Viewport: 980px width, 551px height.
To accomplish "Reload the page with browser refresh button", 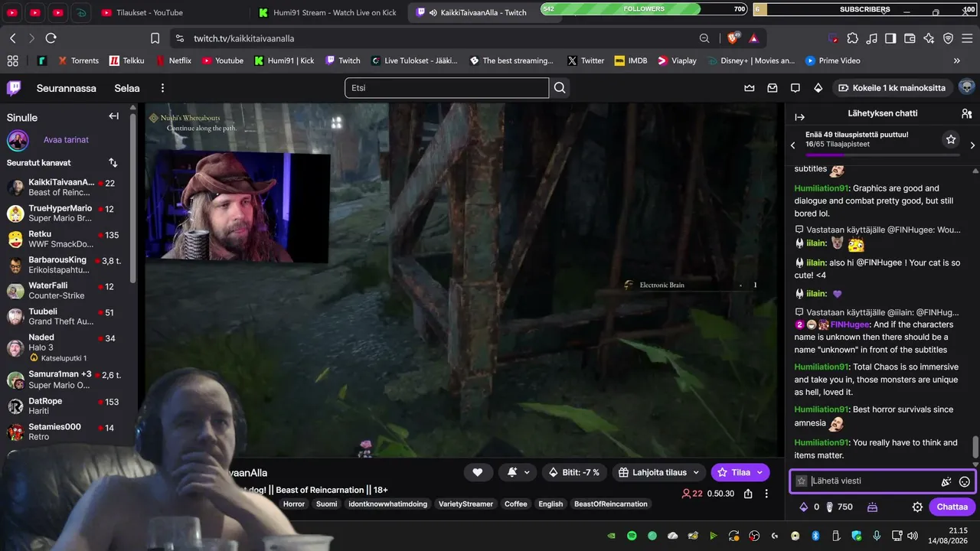I will pyautogui.click(x=51, y=38).
